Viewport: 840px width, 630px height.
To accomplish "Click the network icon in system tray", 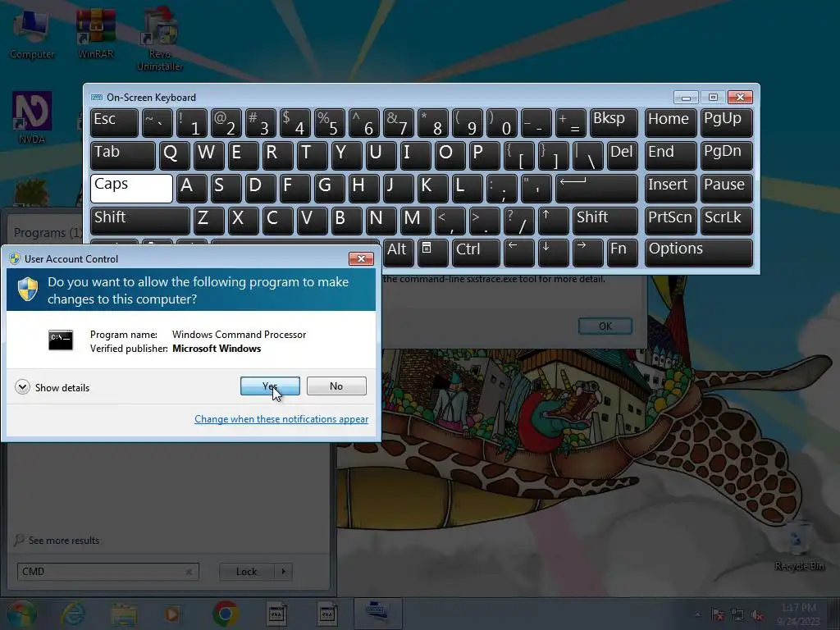I will [x=737, y=615].
